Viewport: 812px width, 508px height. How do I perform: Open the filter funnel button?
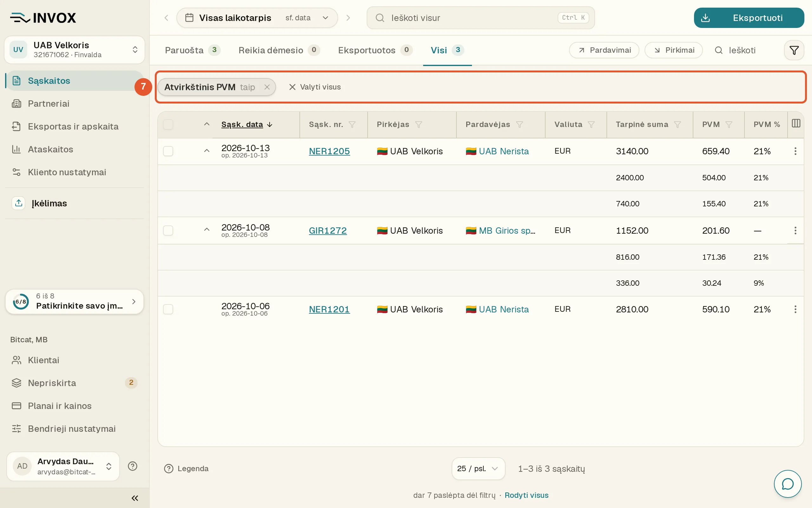click(x=794, y=50)
